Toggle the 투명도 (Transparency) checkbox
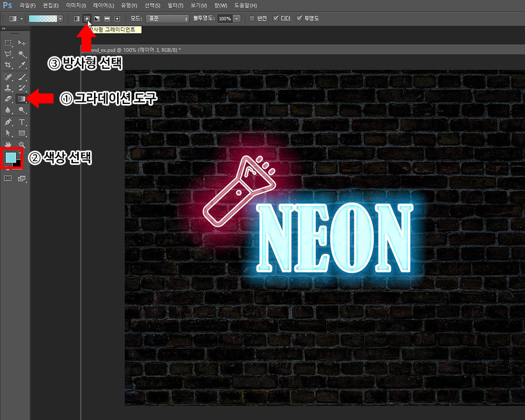 (299, 18)
